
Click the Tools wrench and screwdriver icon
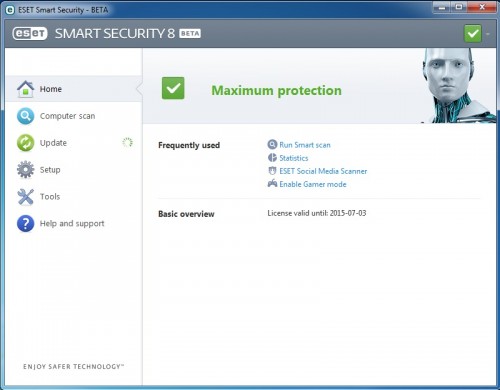[26, 197]
